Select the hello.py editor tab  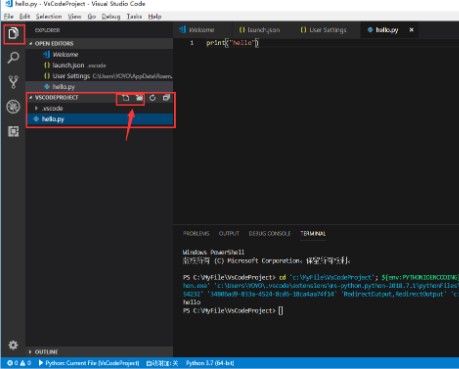387,30
